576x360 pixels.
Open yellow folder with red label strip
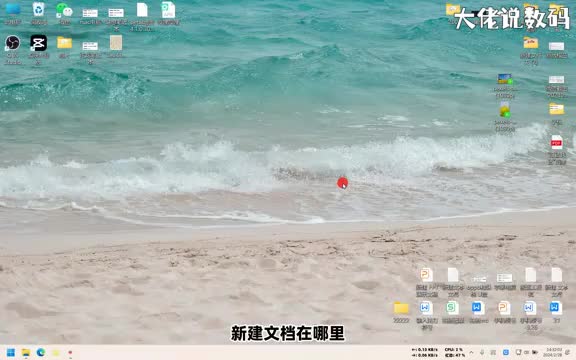(x=530, y=43)
